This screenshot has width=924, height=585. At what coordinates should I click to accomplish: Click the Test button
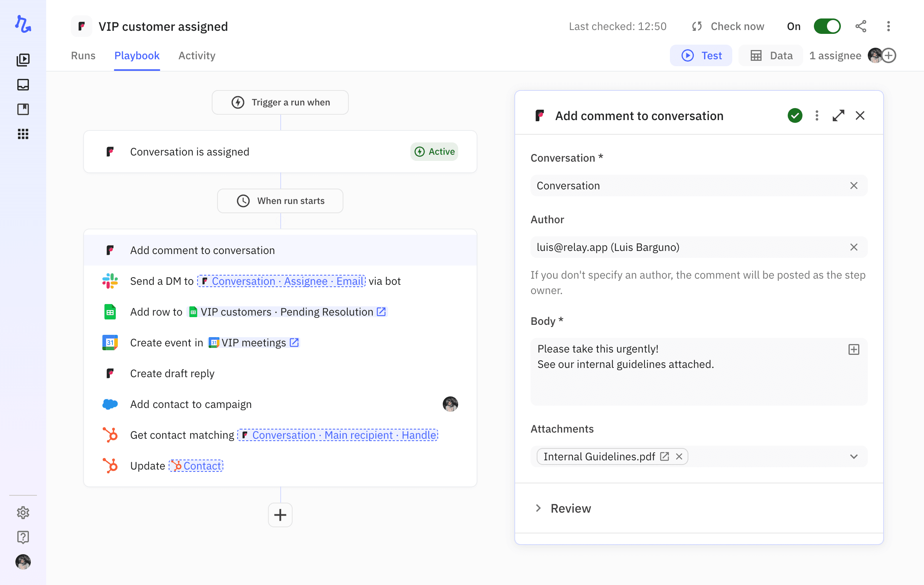tap(701, 55)
